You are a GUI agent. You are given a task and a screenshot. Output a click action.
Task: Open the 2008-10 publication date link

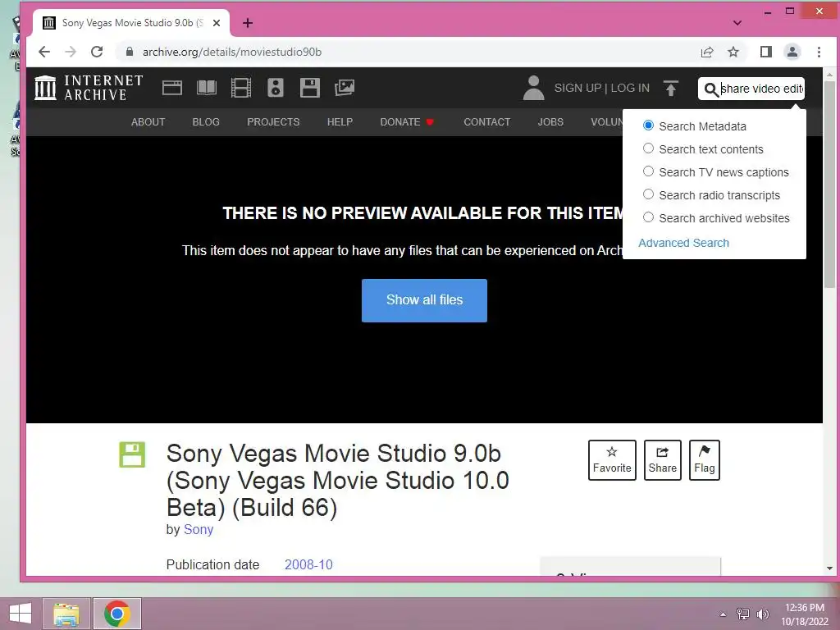(308, 564)
